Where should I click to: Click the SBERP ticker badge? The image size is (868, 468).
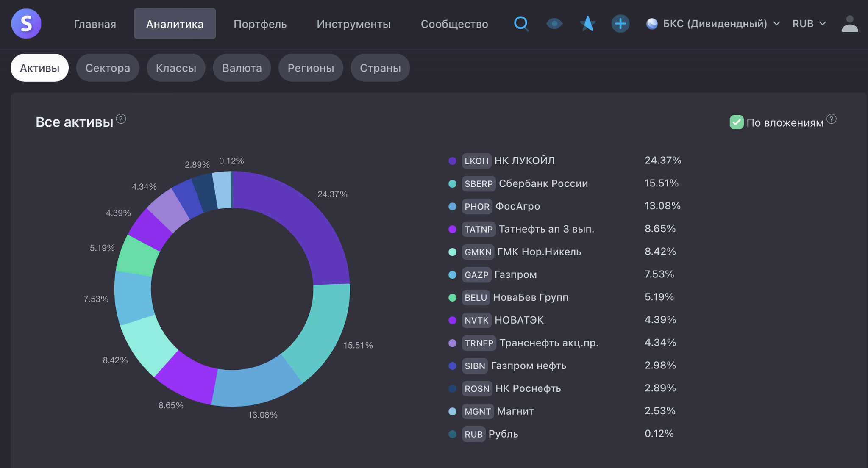point(479,184)
